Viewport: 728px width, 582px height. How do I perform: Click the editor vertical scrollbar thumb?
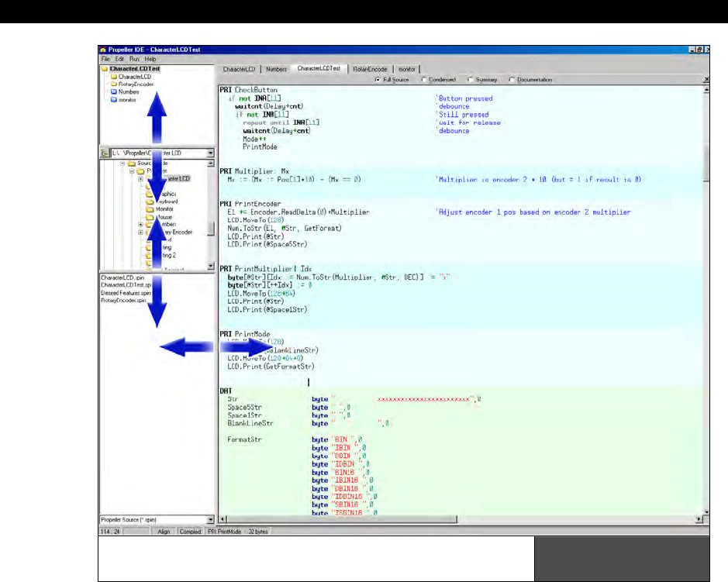click(706, 164)
